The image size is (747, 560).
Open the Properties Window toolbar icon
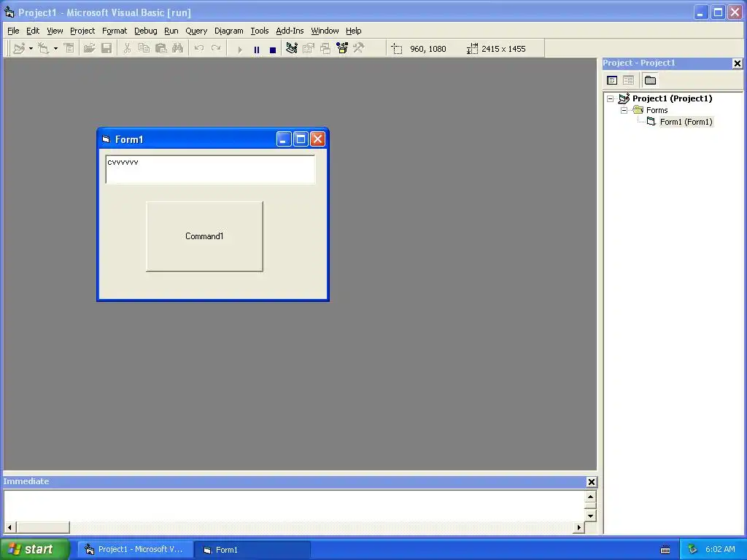(309, 49)
